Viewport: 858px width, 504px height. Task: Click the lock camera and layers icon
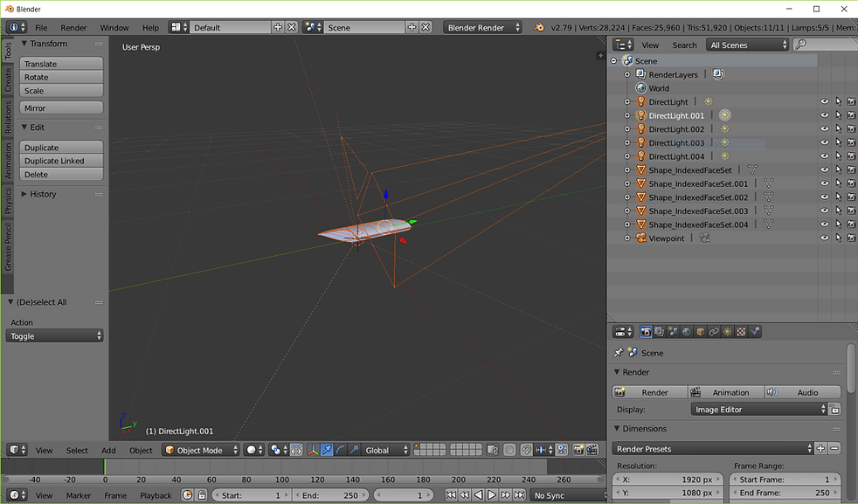click(x=493, y=450)
